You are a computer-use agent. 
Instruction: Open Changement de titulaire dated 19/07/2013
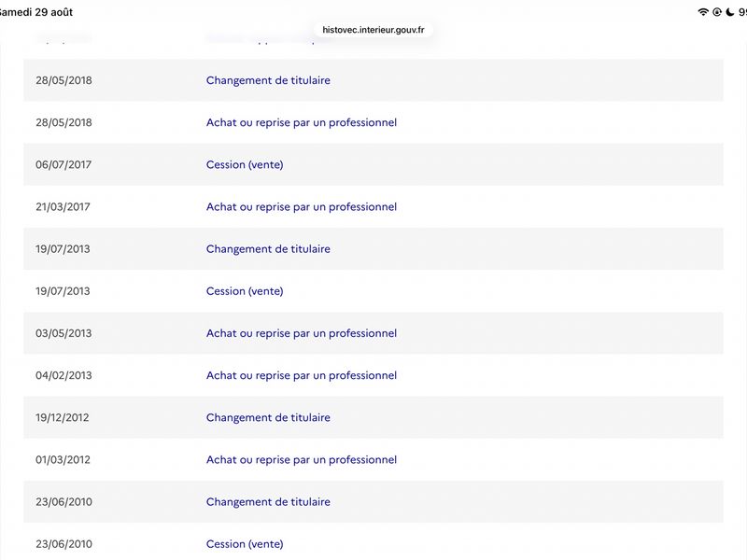click(268, 248)
